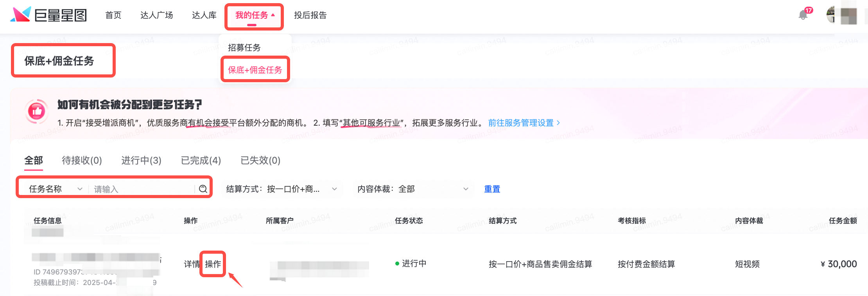Click the 重置 reset link
The image size is (868, 296).
[x=492, y=189]
